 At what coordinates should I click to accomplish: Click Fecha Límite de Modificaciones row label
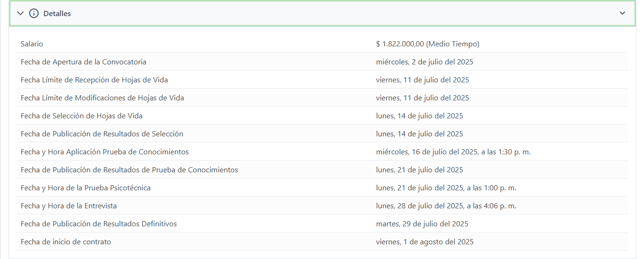102,98
